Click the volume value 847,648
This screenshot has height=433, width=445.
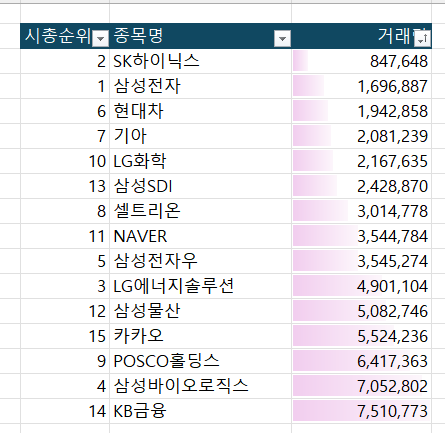pyautogui.click(x=399, y=61)
